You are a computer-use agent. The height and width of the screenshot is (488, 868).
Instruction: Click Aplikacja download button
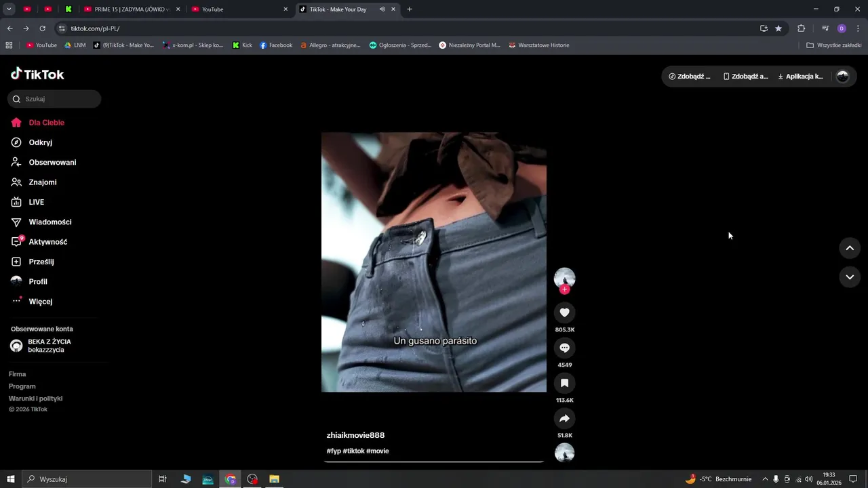point(800,77)
